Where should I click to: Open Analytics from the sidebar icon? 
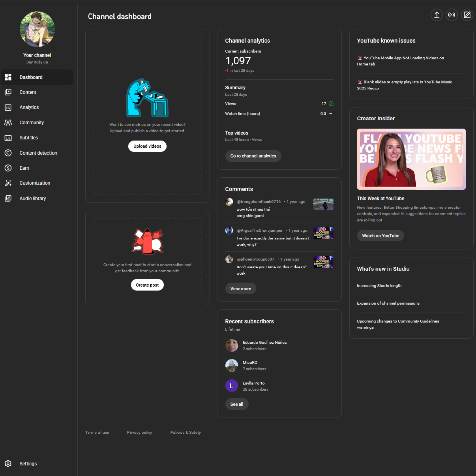8,107
